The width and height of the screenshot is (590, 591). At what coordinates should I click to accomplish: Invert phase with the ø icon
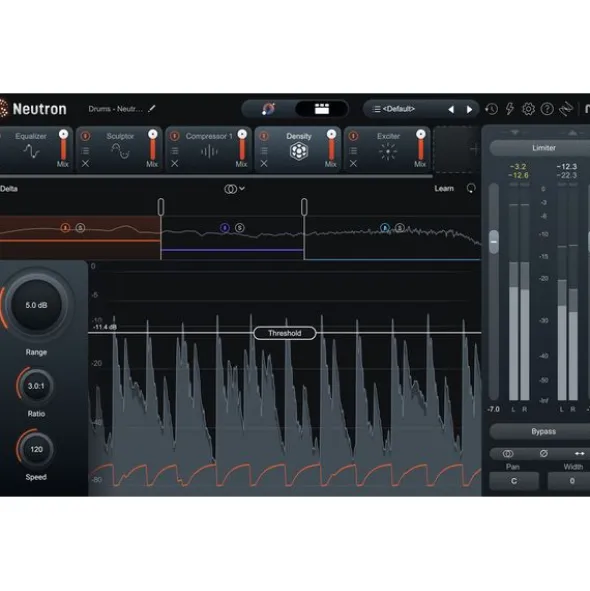tap(543, 454)
